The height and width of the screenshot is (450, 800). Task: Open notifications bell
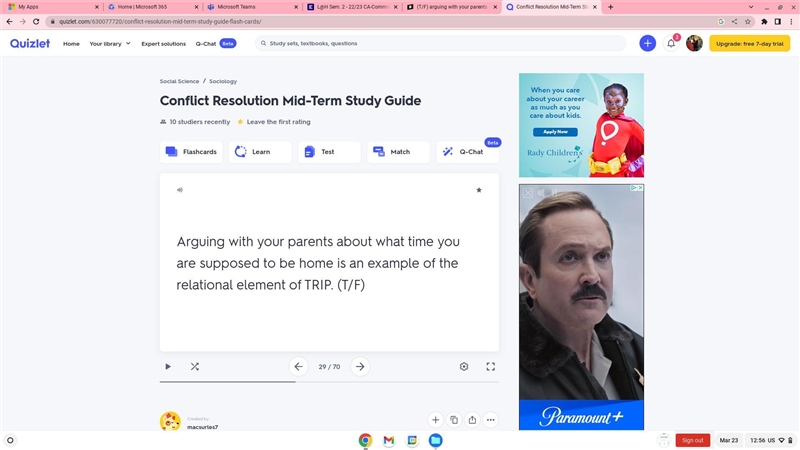click(671, 43)
